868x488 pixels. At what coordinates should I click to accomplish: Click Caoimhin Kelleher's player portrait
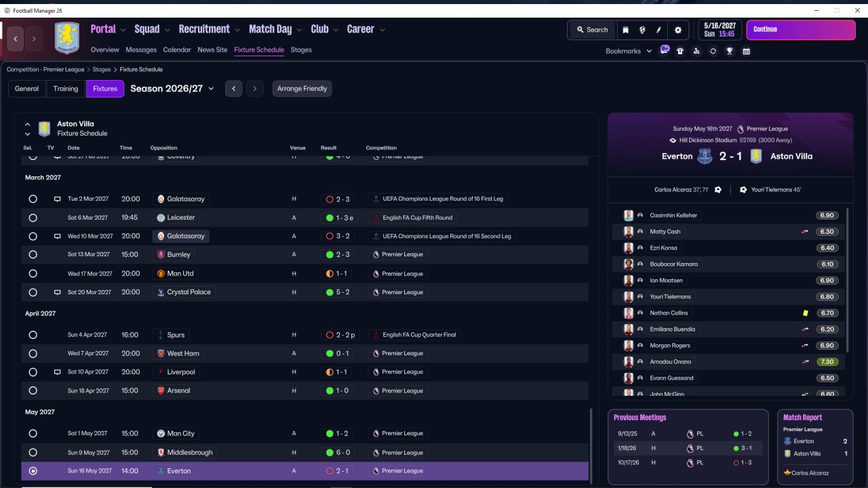629,216
